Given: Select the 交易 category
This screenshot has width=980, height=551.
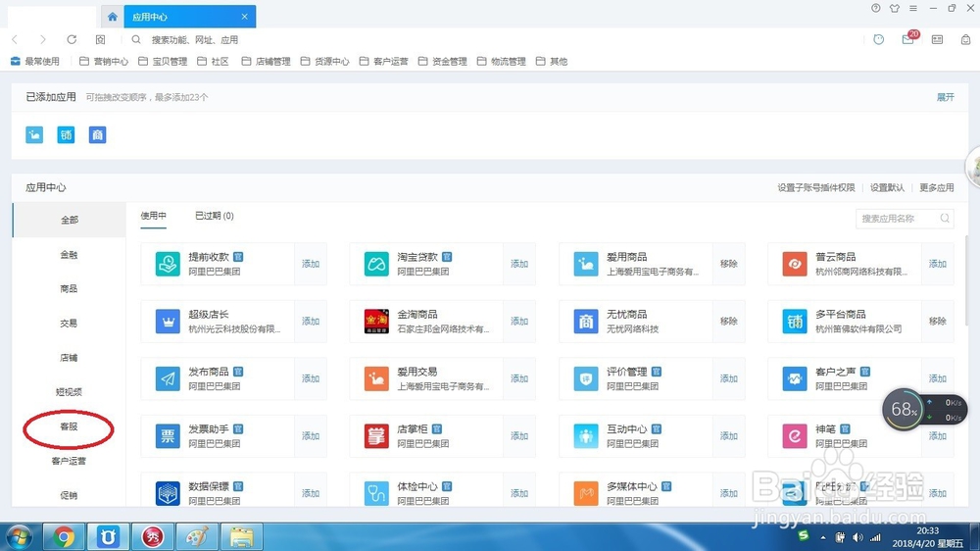Looking at the screenshot, I should (x=69, y=324).
